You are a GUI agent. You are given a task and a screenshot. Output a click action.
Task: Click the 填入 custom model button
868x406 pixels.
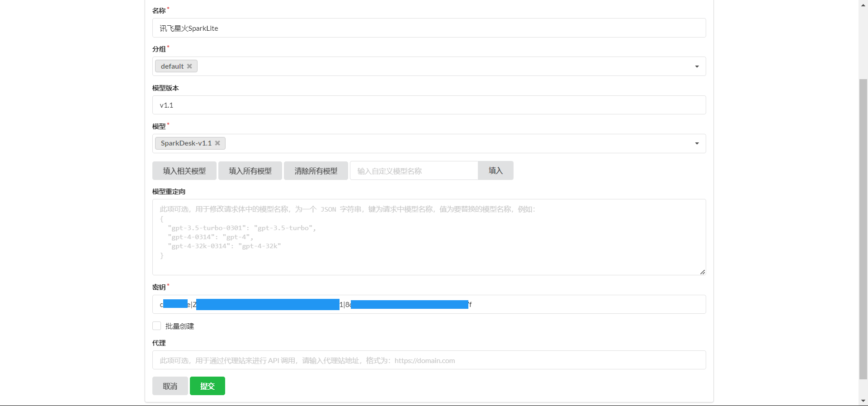[x=495, y=171]
